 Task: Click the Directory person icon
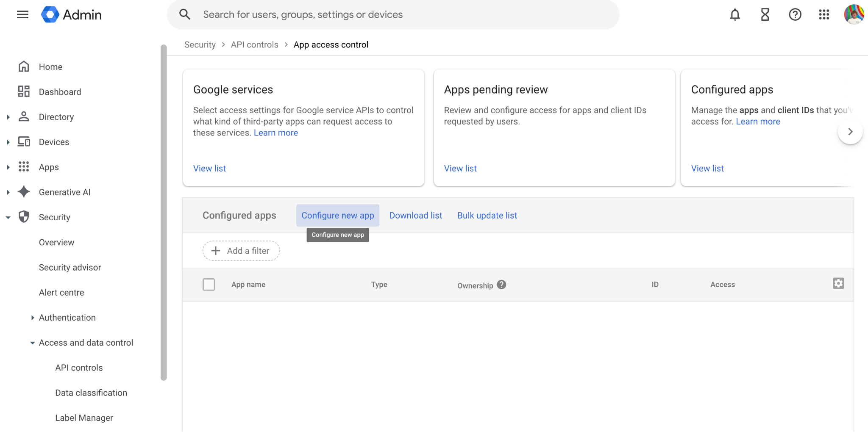point(24,116)
